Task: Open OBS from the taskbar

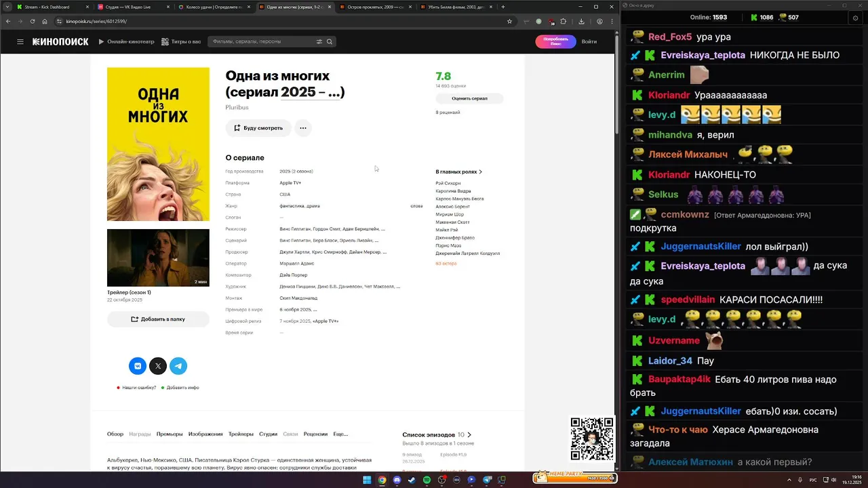Action: [442, 480]
